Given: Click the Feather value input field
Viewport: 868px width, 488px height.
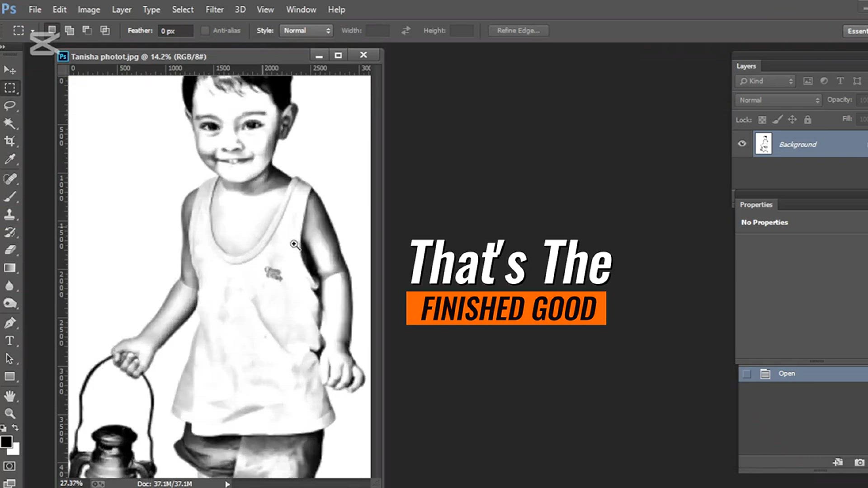Looking at the screenshot, I should pyautogui.click(x=175, y=31).
